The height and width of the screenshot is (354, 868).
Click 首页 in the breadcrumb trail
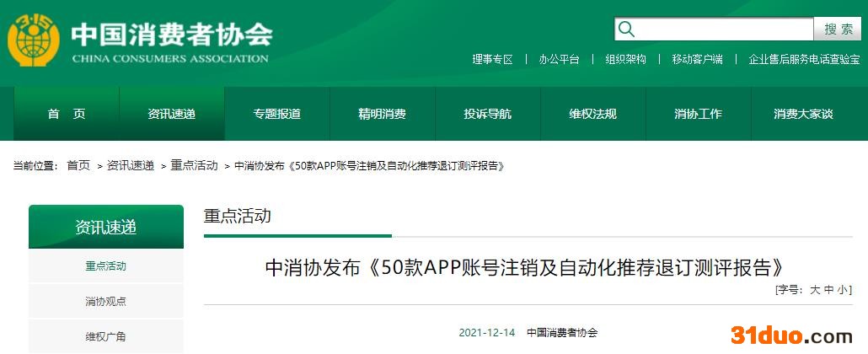click(78, 166)
